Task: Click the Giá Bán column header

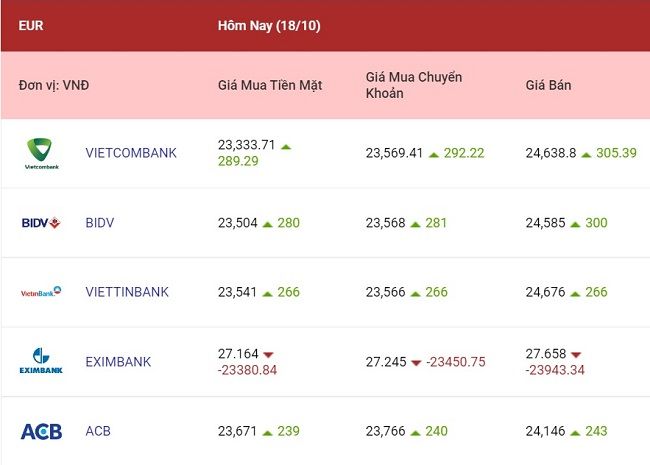Action: [548, 85]
